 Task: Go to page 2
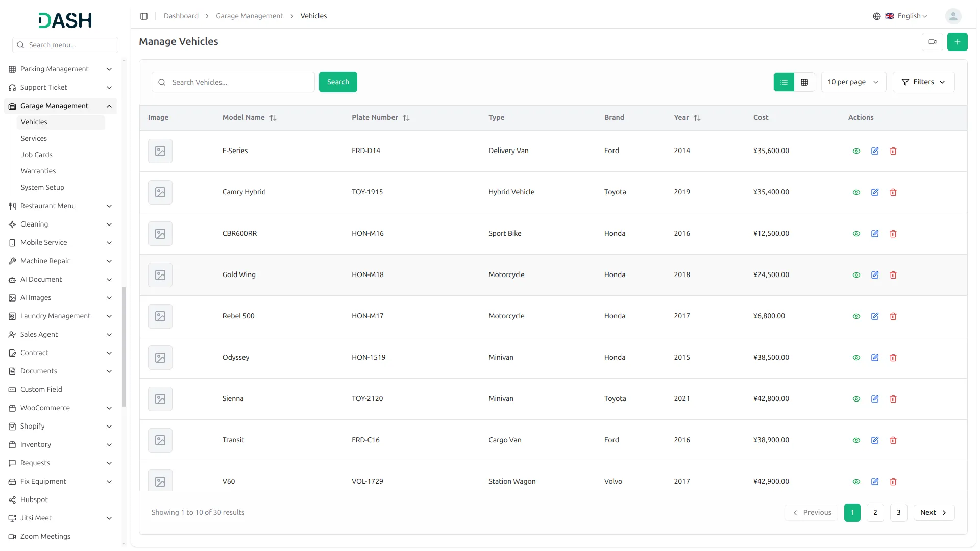point(875,513)
